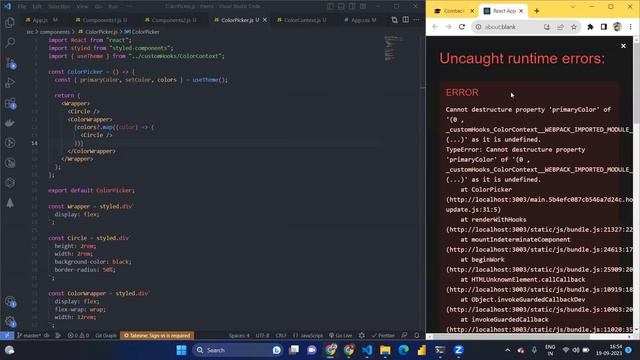Dismiss the Uncaught runtime errors overlay
The image size is (640, 360).
click(x=623, y=46)
